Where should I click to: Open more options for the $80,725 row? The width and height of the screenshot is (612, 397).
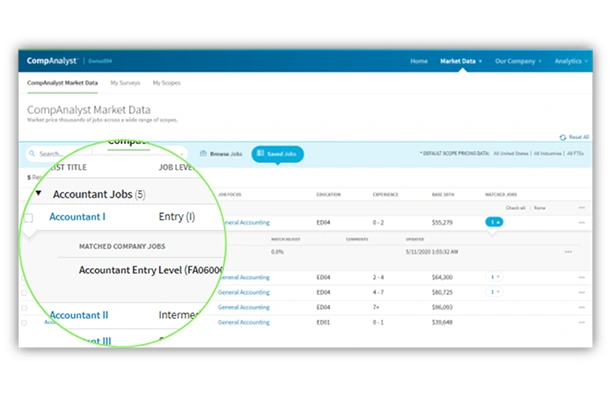coord(582,292)
